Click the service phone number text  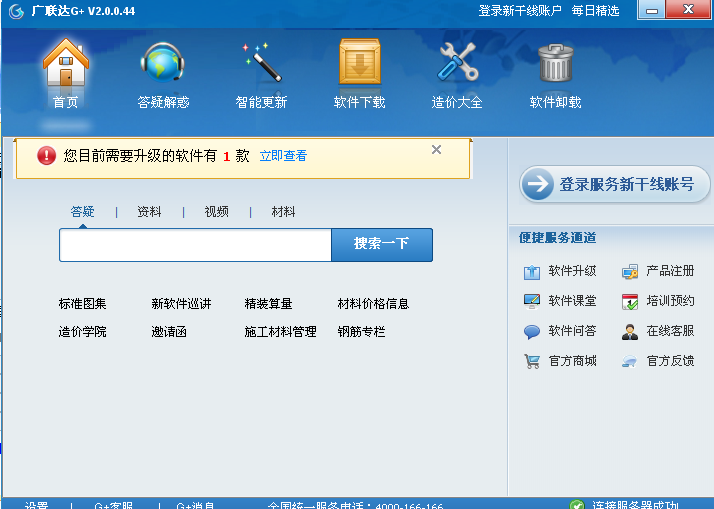pos(355,505)
